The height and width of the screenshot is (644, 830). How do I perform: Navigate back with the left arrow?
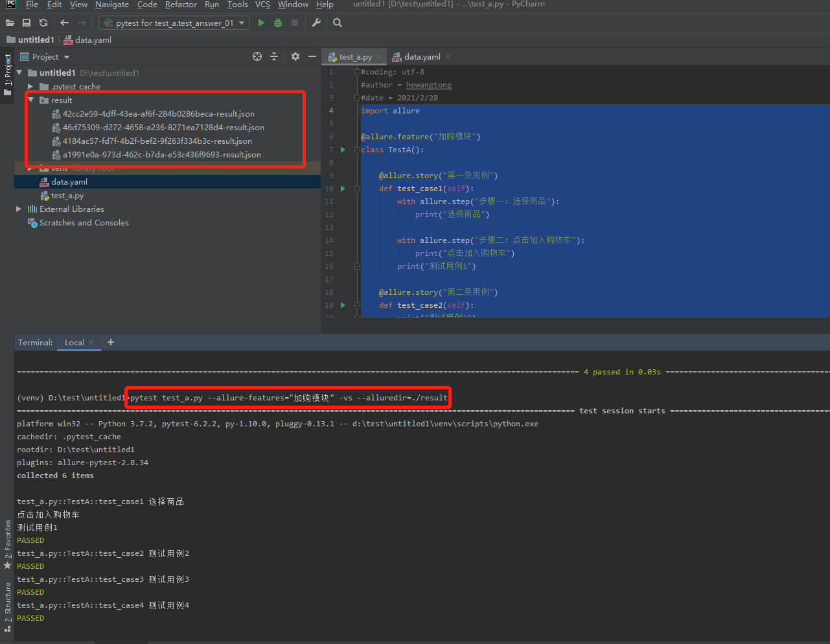coord(64,23)
